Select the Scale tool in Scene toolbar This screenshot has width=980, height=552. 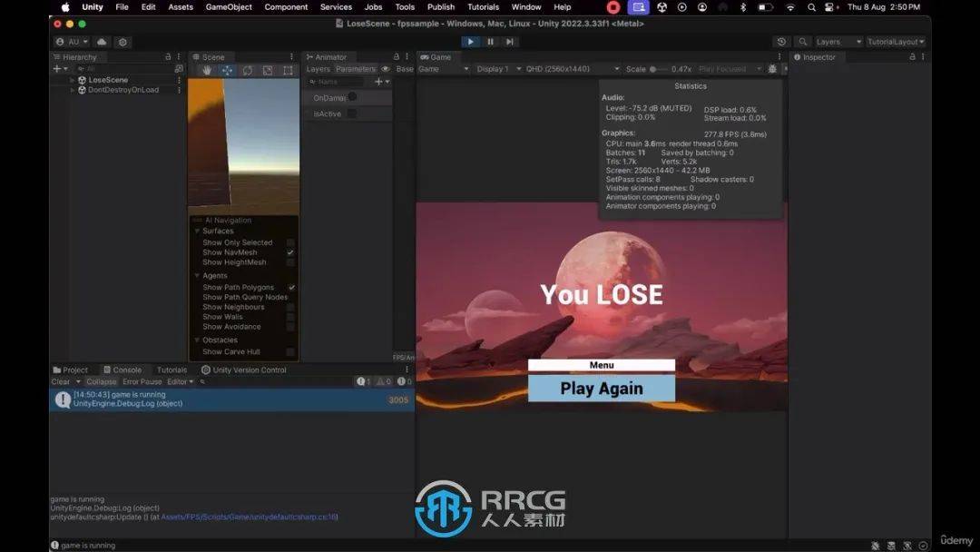point(268,71)
